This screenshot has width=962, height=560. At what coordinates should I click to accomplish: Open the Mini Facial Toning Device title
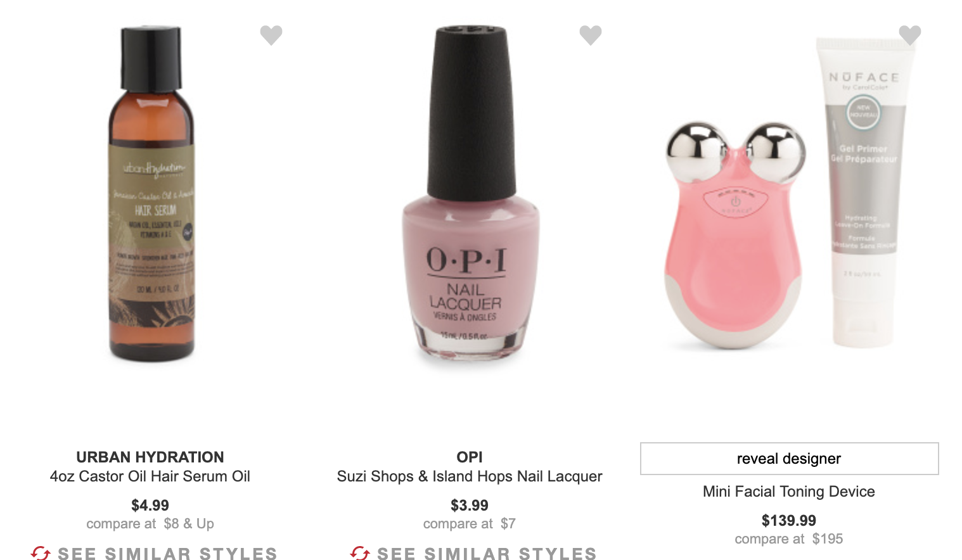tap(789, 492)
